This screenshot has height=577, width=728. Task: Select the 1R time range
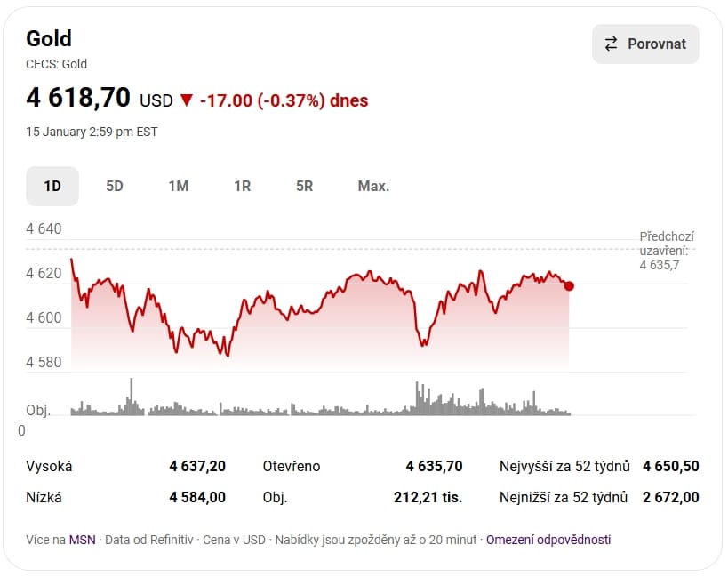[242, 186]
